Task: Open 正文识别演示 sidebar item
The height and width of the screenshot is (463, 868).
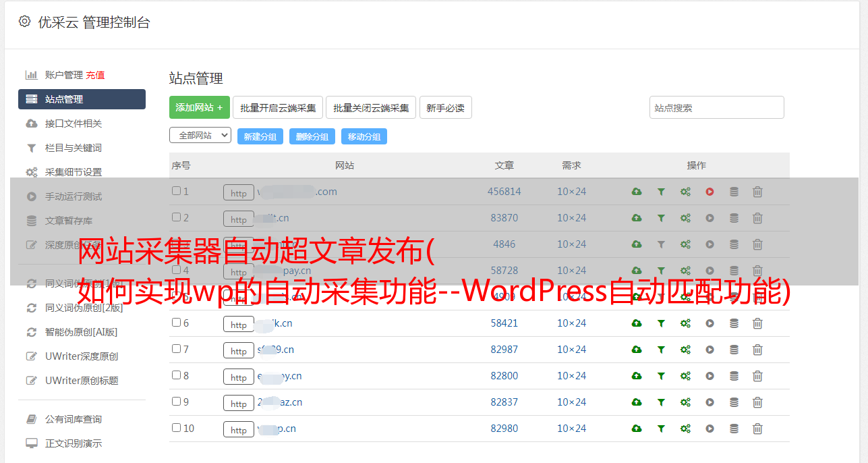Action: pyautogui.click(x=74, y=443)
